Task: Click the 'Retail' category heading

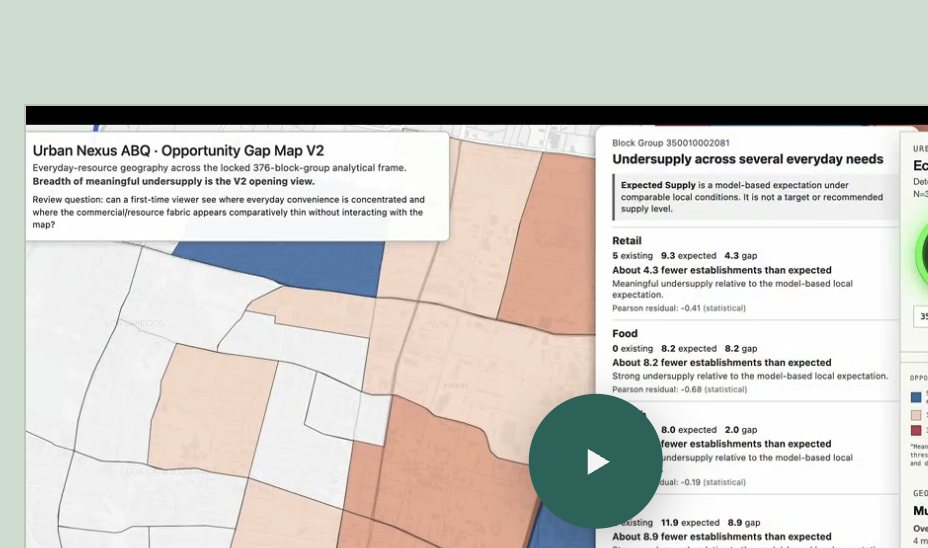Action: coord(627,241)
